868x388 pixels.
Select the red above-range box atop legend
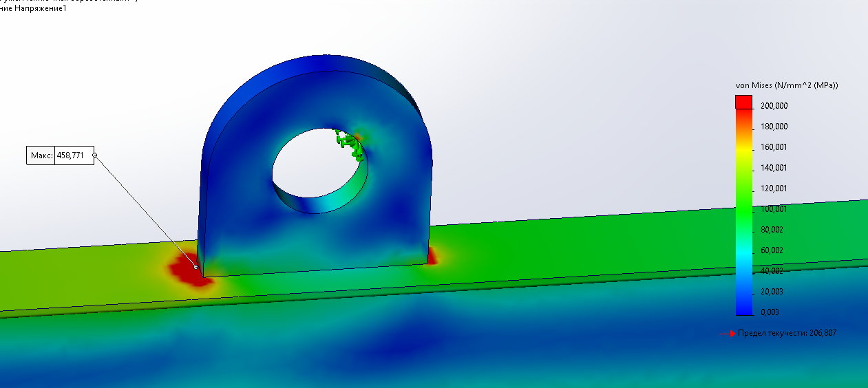point(743,102)
